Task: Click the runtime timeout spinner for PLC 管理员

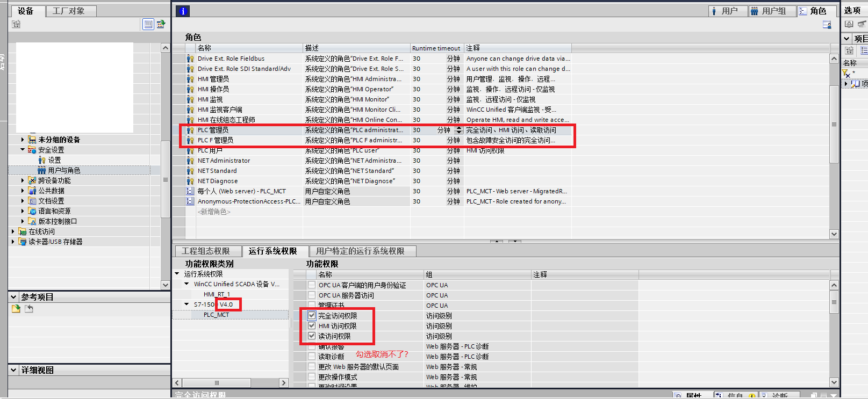Action: pos(458,130)
